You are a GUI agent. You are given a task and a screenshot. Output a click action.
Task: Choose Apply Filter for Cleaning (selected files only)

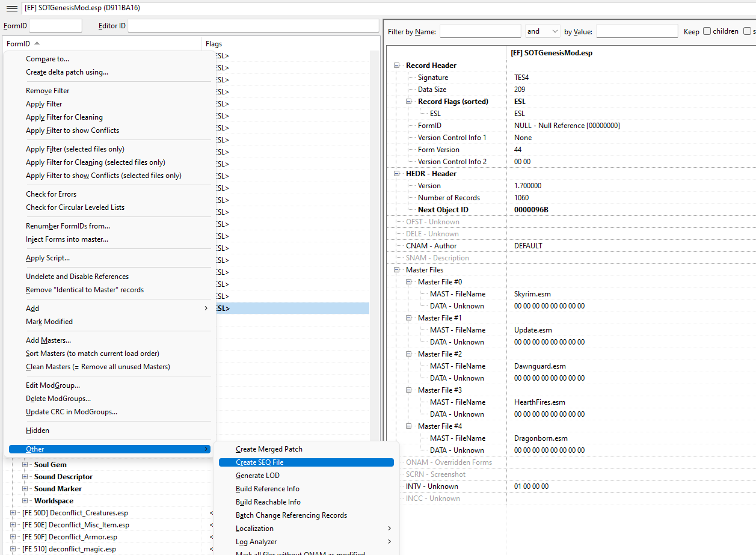point(110,162)
